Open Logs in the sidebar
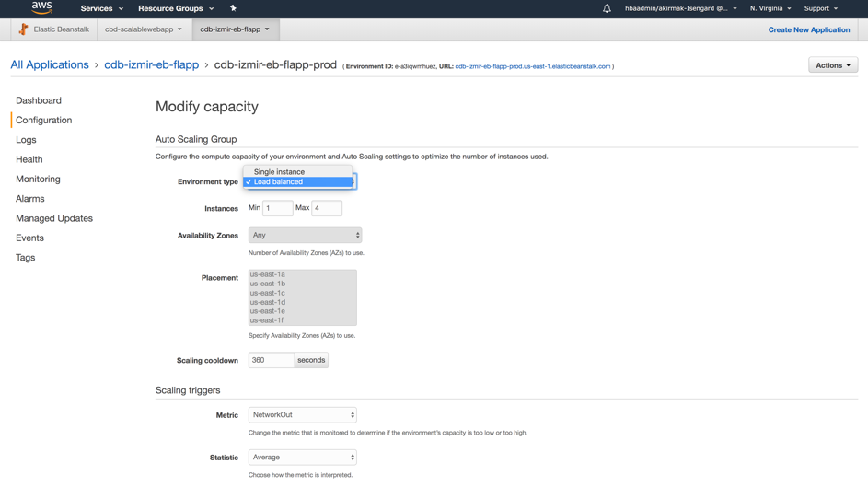This screenshot has height=487, width=868. pos(26,139)
